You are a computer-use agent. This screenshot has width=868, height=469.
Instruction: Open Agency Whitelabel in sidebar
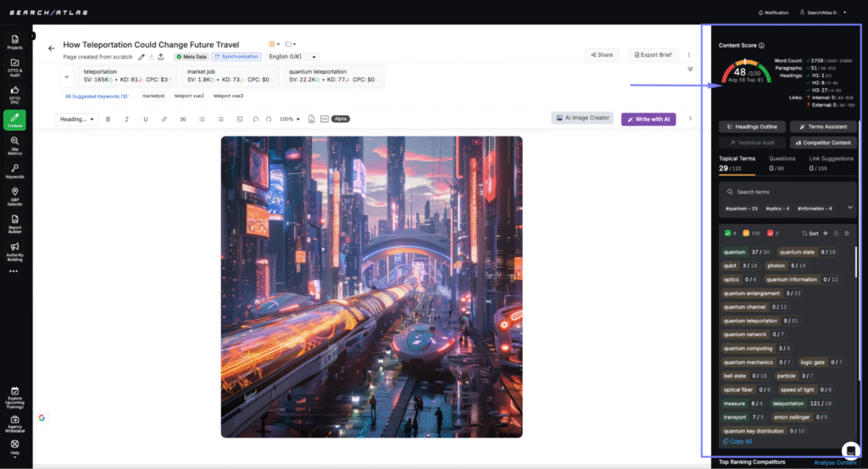click(x=15, y=424)
